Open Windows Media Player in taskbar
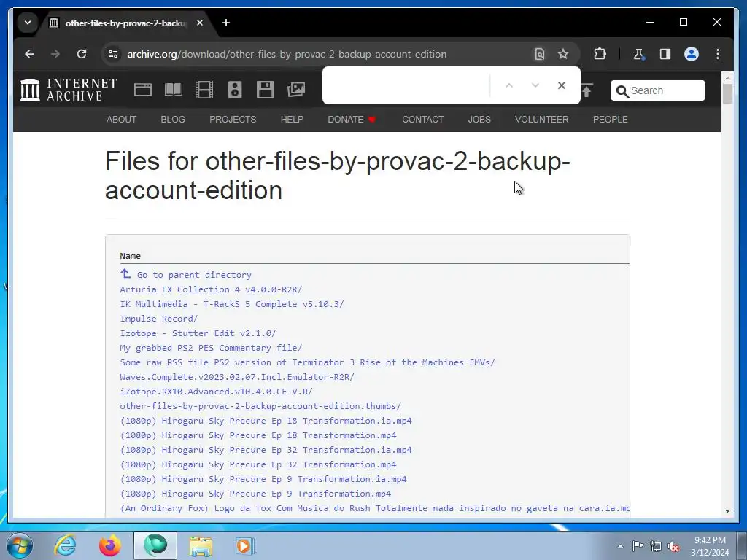Viewport: 747px width, 560px height. pyautogui.click(x=245, y=545)
